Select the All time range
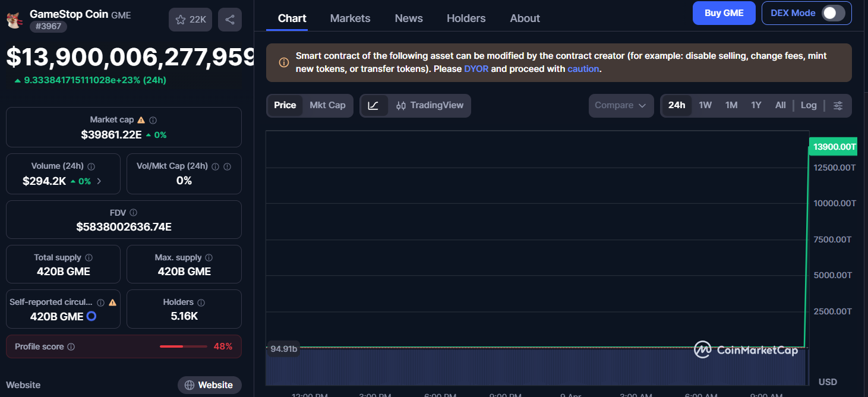 [780, 105]
